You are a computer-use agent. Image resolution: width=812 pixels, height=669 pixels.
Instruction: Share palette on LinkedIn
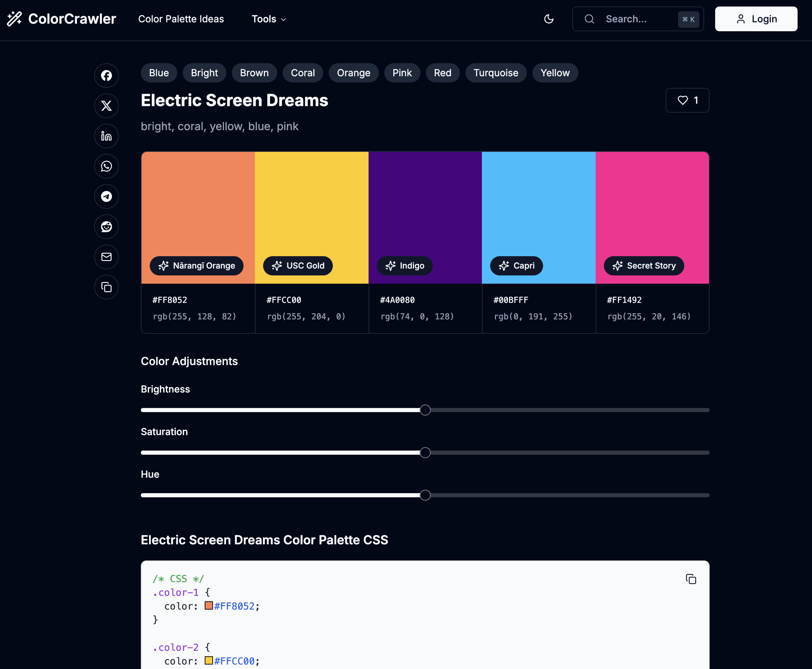click(x=106, y=136)
